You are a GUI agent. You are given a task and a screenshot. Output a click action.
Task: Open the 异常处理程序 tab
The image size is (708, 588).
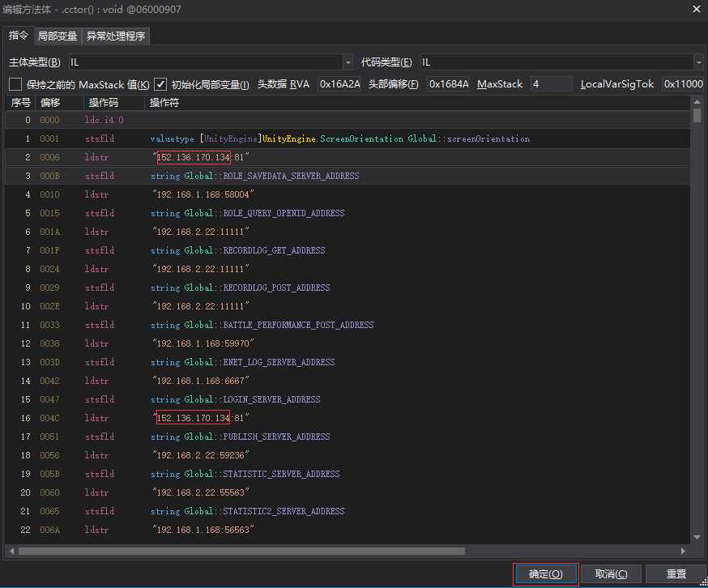116,36
